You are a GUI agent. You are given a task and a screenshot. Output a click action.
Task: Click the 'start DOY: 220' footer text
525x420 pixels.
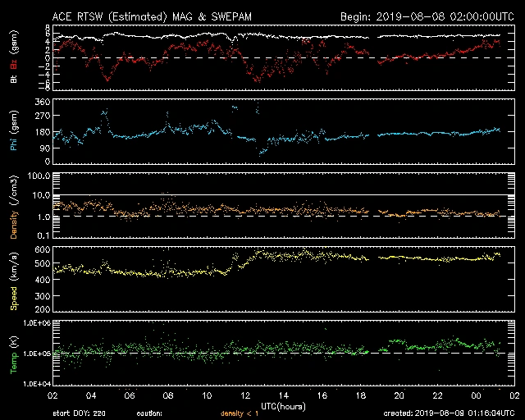click(79, 413)
